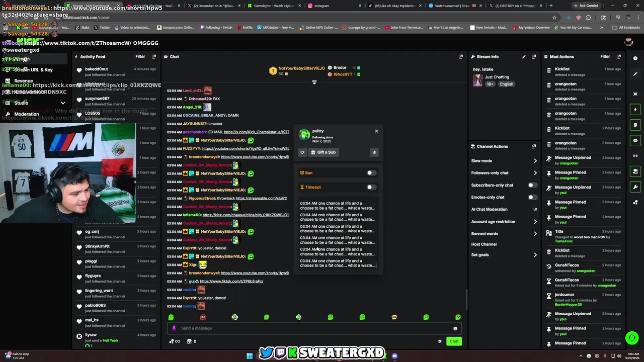Expand Set goals options

click(535, 255)
